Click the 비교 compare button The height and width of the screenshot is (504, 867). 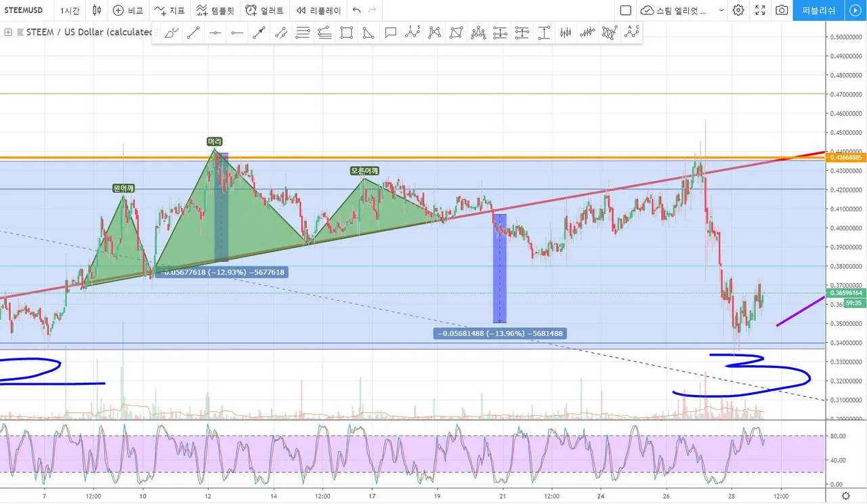tap(128, 10)
